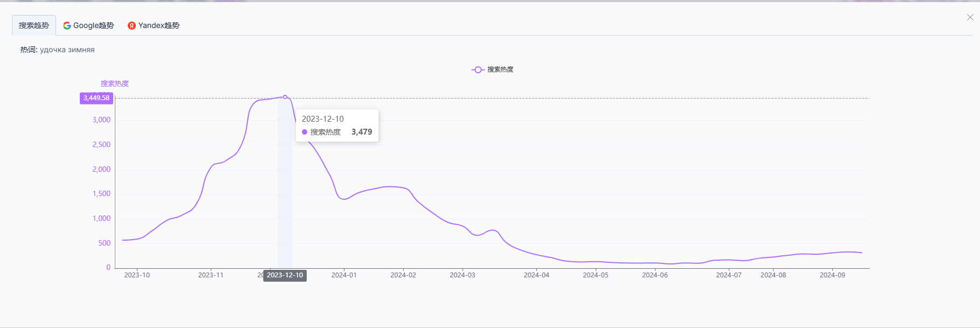Switch to the 搜索趋势 tab
Viewport: 980px width, 328px height.
tap(33, 25)
